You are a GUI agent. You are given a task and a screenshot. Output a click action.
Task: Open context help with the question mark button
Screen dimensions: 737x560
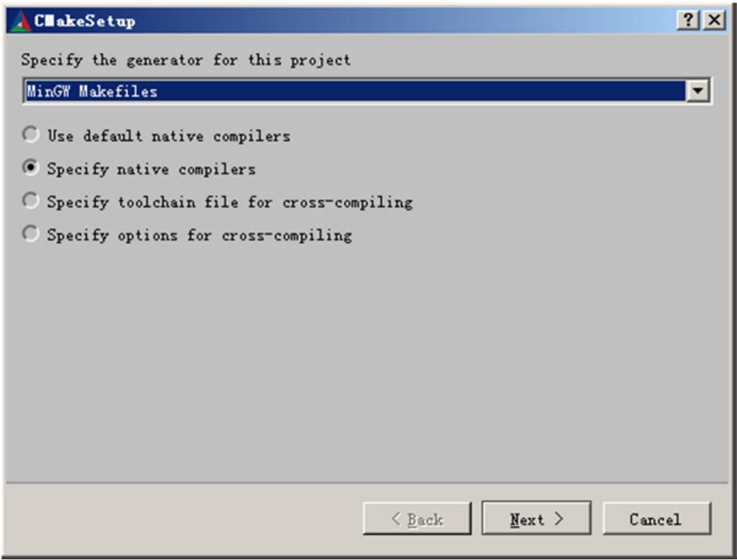click(688, 20)
